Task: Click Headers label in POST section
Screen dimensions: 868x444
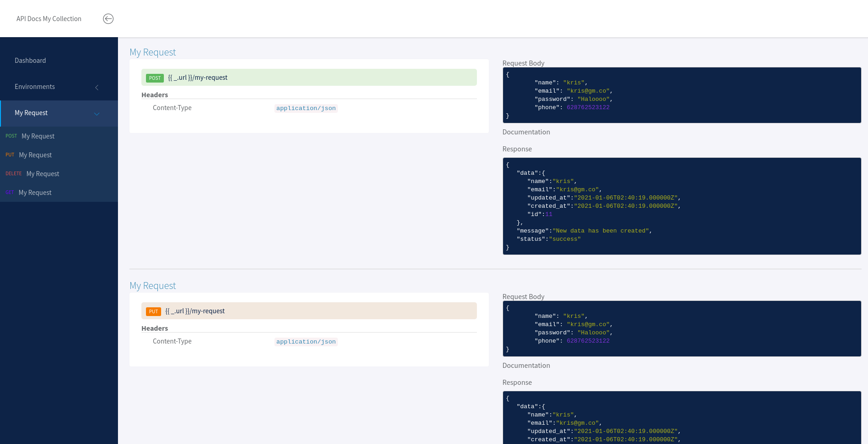Action: pyautogui.click(x=155, y=95)
